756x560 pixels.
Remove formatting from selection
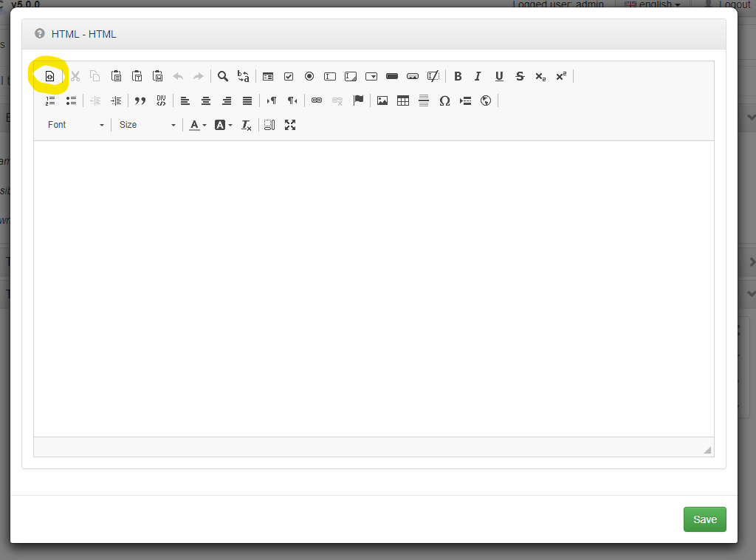[x=247, y=125]
